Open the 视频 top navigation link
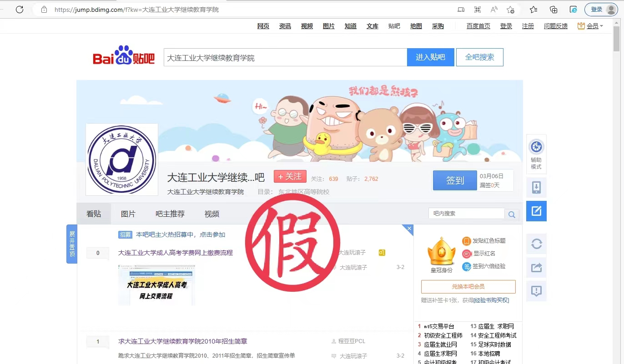Viewport: 624px width, 364px height. coord(307,26)
